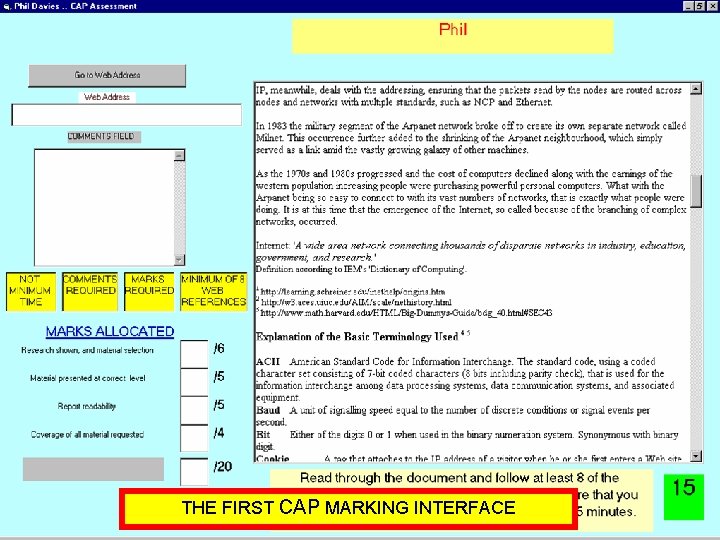The height and width of the screenshot is (540, 720).
Task: Click the document pane scroll down arrow
Action: point(696,456)
